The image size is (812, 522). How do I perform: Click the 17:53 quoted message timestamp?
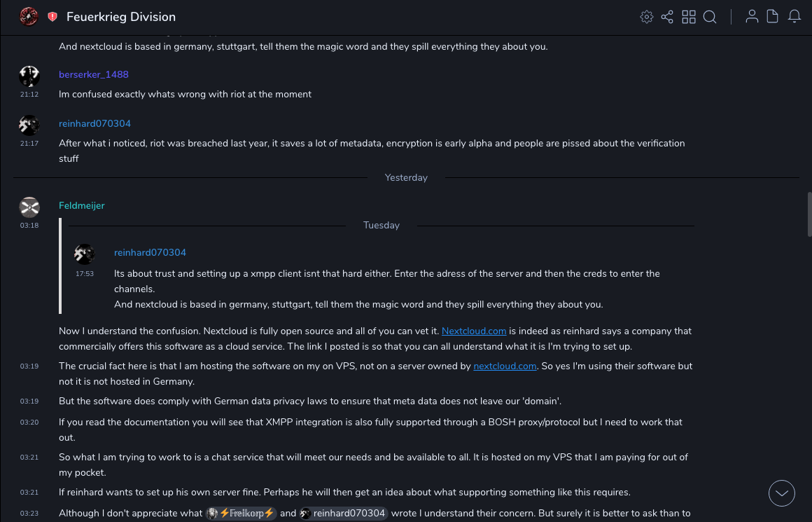[x=85, y=273]
